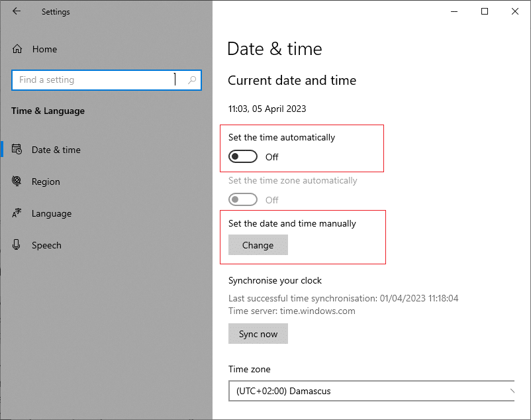Click the Home house icon
531x420 pixels.
point(17,49)
